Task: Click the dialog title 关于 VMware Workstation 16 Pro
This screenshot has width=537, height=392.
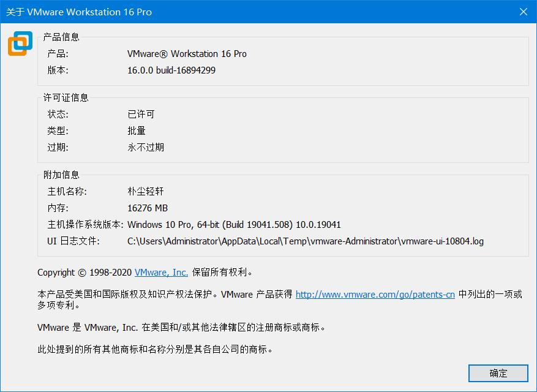Action: click(x=80, y=12)
